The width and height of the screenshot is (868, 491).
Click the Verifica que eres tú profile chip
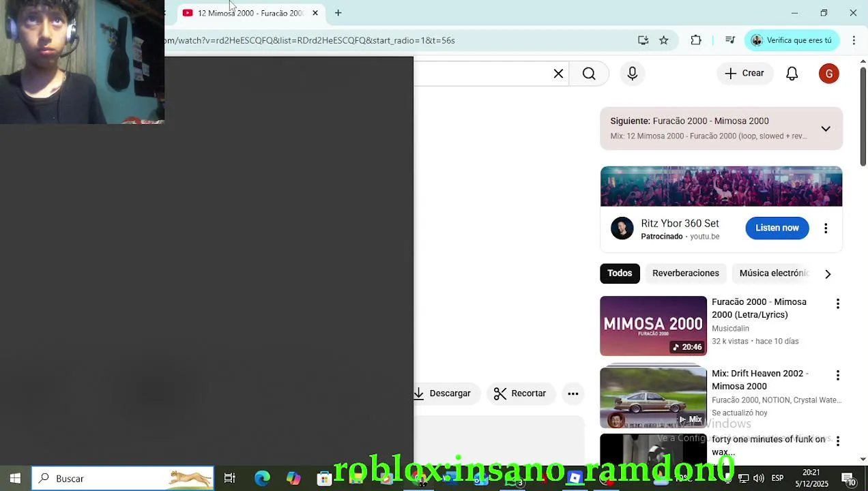pyautogui.click(x=792, y=40)
